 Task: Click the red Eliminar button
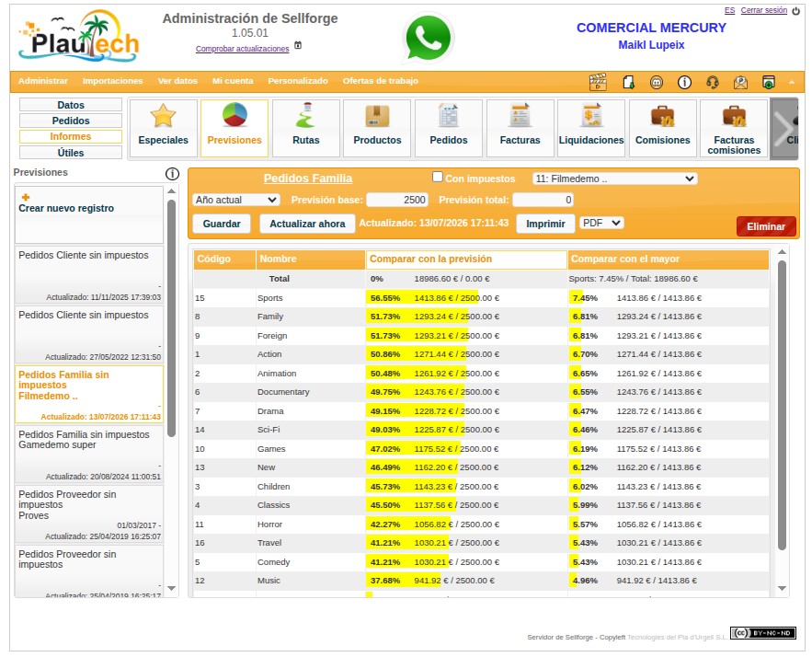click(x=766, y=226)
